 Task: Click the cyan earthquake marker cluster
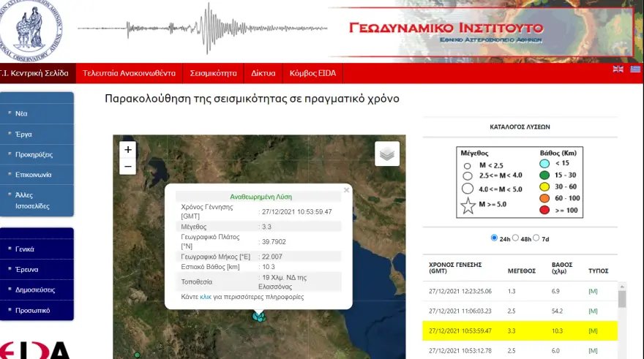pos(258,316)
